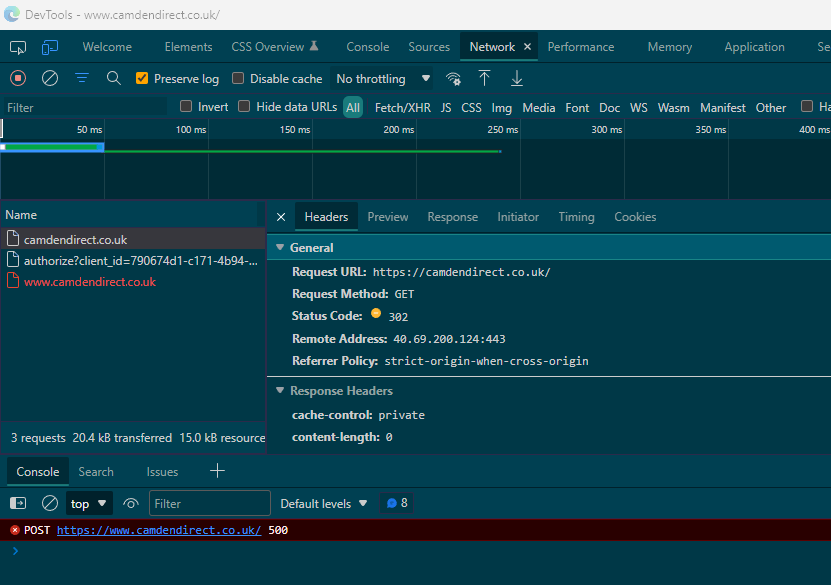Viewport: 831px width, 585px height.
Task: Open the 8 issues badge
Action: click(x=397, y=503)
